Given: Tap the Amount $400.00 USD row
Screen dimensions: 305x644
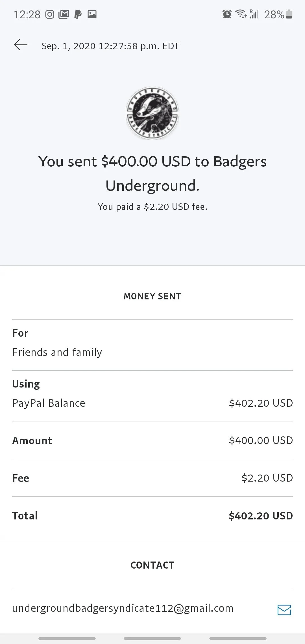Looking at the screenshot, I should tap(152, 440).
